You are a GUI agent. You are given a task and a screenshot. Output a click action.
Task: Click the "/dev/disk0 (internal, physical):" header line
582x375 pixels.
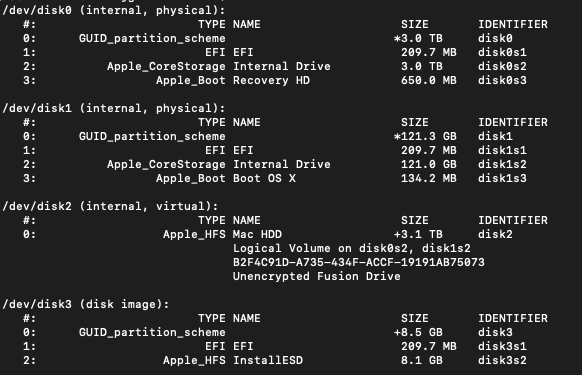pos(114,10)
